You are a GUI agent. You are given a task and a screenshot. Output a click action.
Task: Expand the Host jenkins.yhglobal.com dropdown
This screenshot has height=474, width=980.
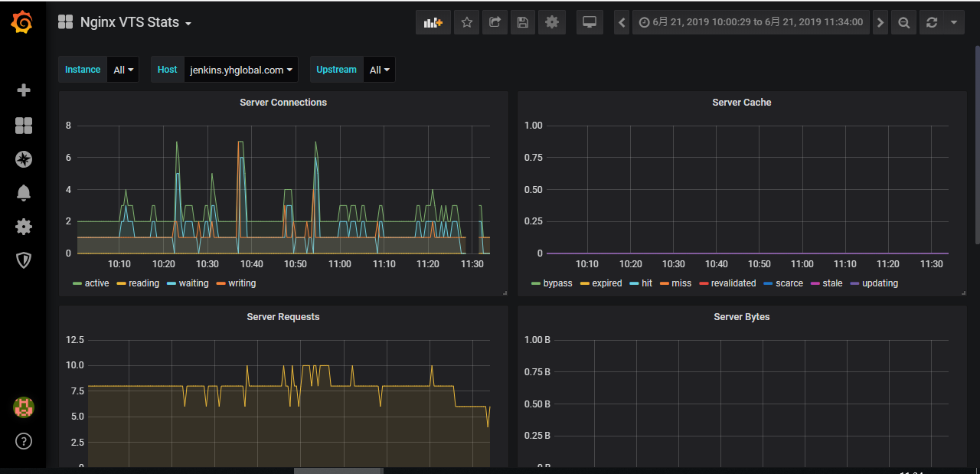coord(241,70)
